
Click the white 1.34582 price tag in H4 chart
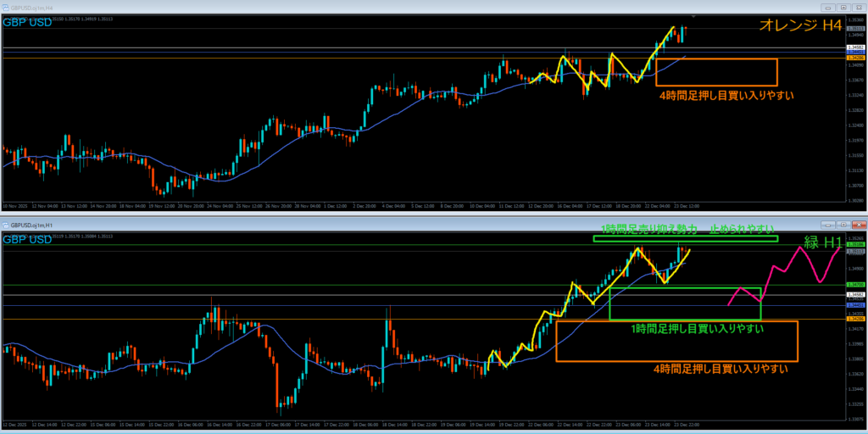pyautogui.click(x=856, y=48)
